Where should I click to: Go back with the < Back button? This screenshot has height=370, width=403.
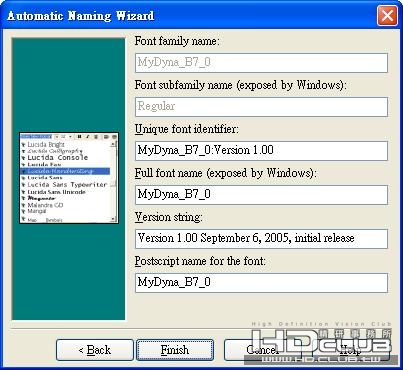pos(95,350)
